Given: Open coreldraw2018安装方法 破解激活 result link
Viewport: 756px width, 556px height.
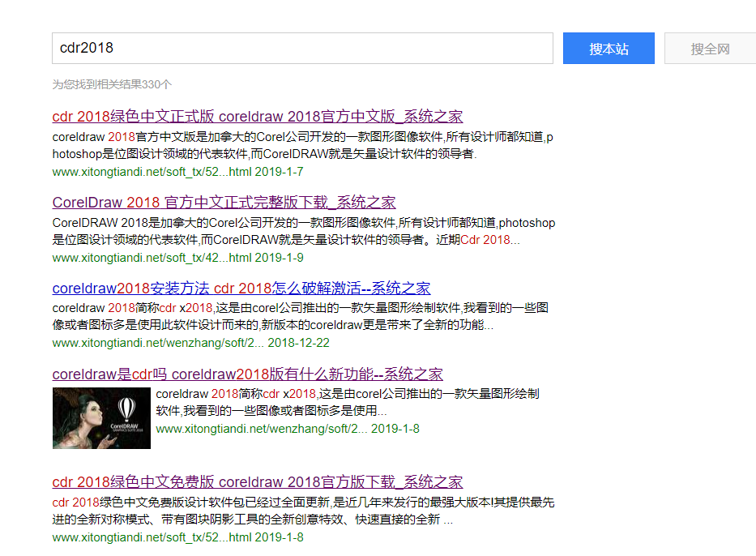Looking at the screenshot, I should (241, 289).
